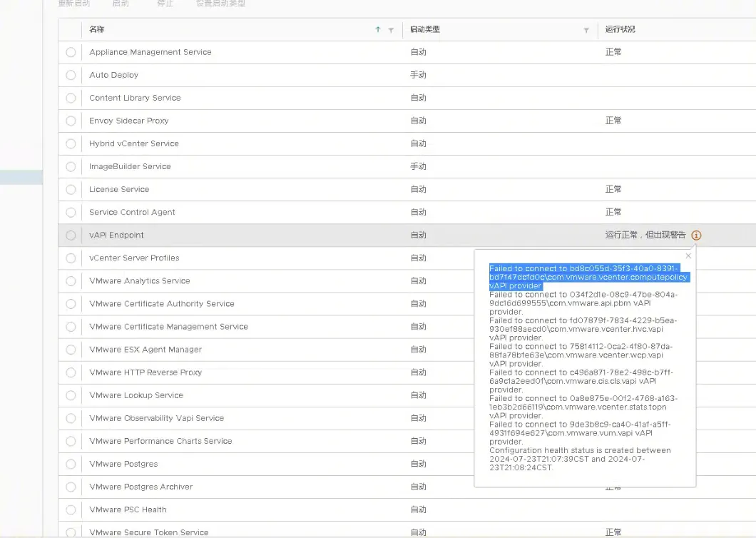Open the filter icon in 启动类型 column

point(586,30)
